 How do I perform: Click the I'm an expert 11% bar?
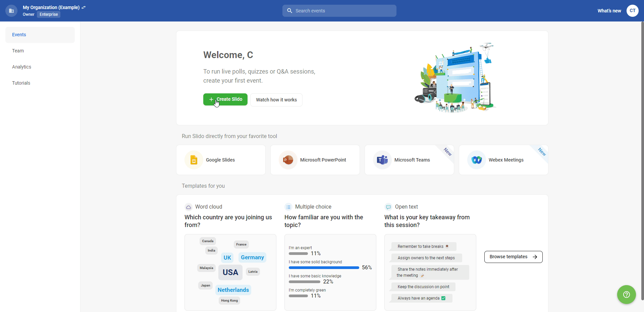click(x=298, y=254)
